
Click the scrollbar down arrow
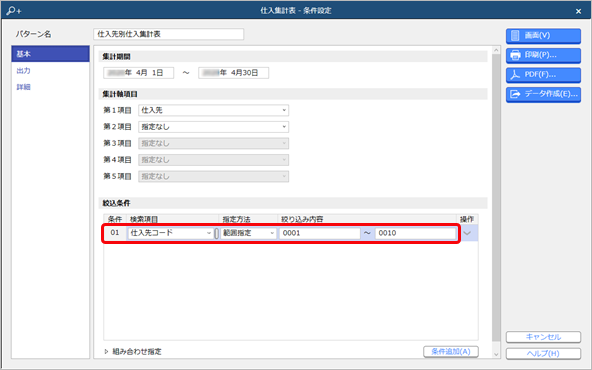496,354
